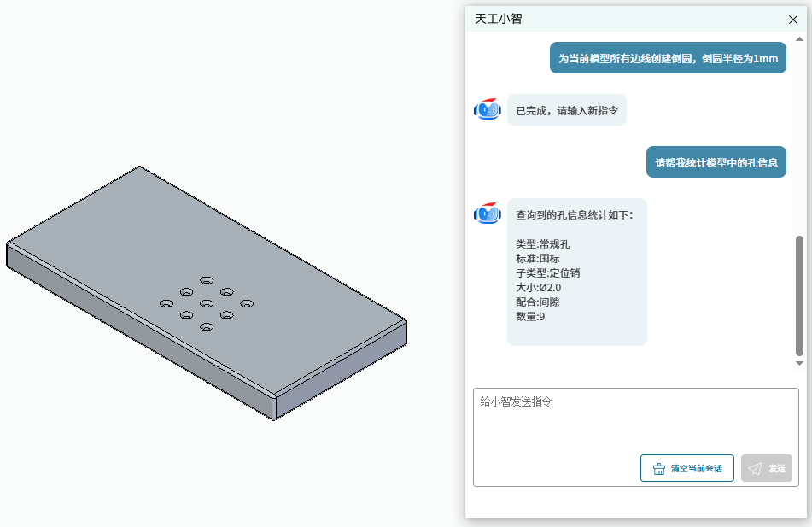This screenshot has height=527, width=812.
Task: Click the 清空当前会话 clear conversation button
Action: point(686,468)
